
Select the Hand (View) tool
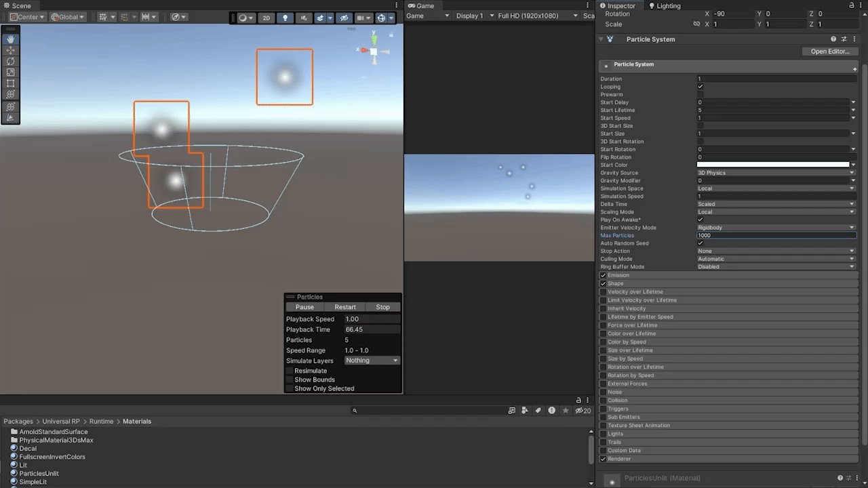point(11,39)
